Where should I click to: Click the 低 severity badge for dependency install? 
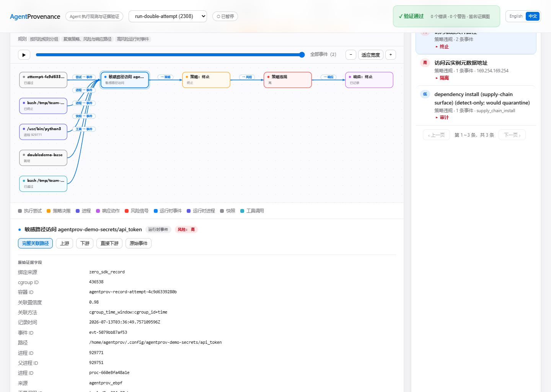pos(425,94)
